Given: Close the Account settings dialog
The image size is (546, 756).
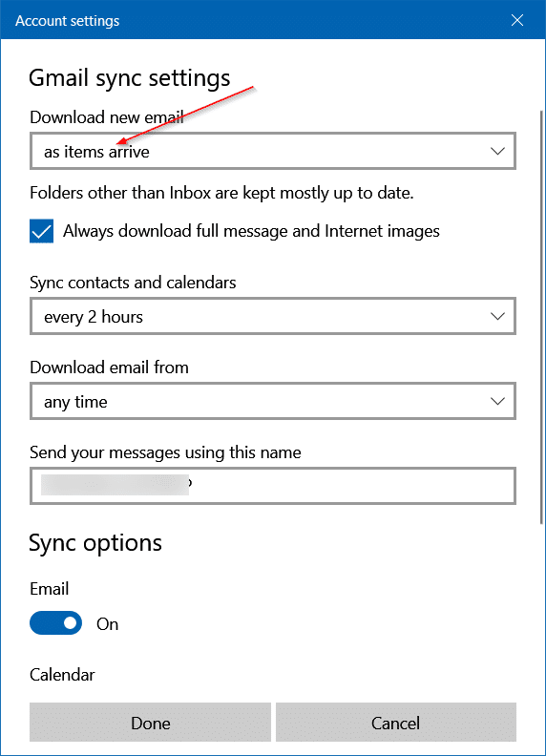Looking at the screenshot, I should pyautogui.click(x=517, y=20).
